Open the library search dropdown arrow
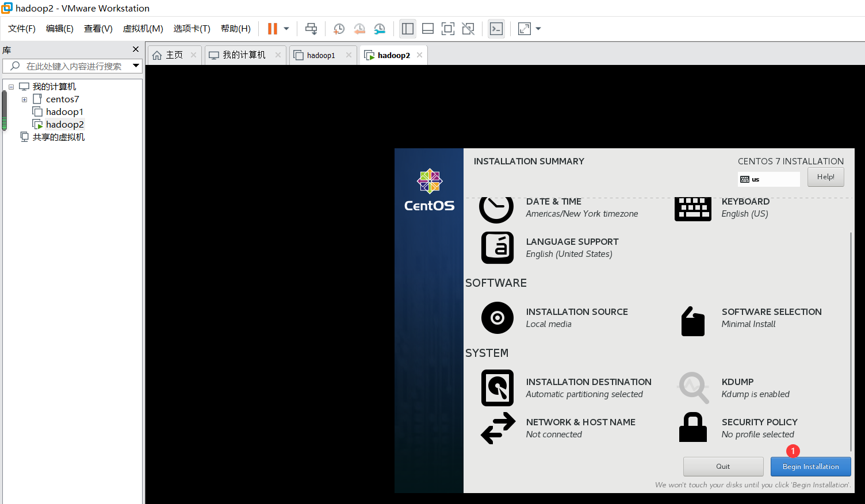The image size is (865, 504). pos(136,66)
